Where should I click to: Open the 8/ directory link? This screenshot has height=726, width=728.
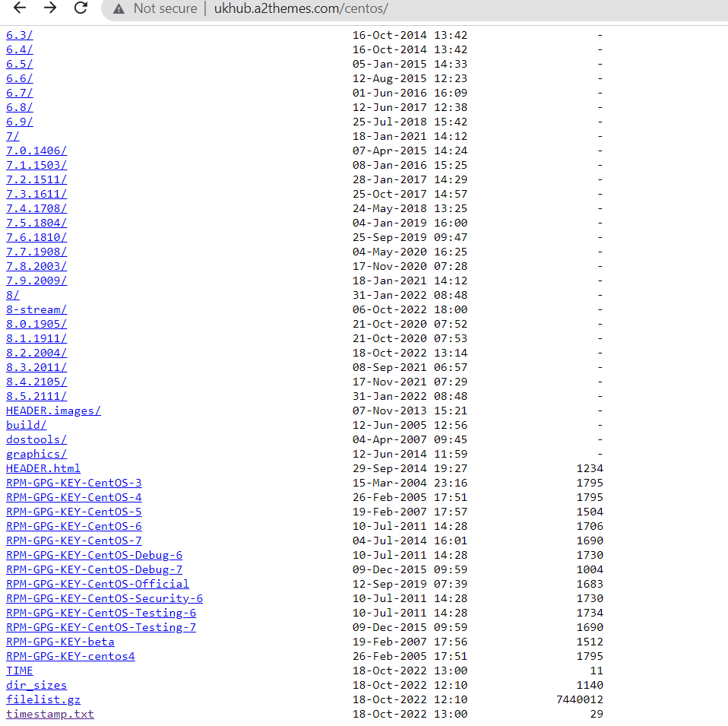click(12, 296)
